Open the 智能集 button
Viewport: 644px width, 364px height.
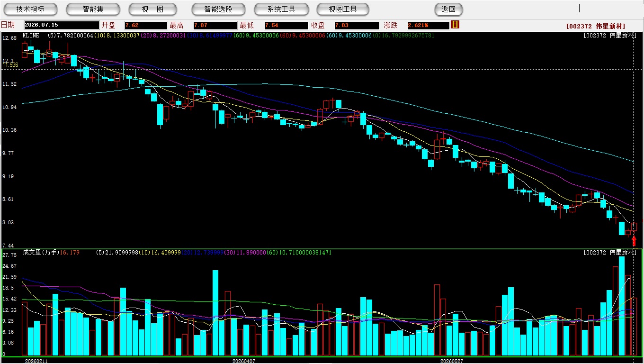pyautogui.click(x=93, y=9)
